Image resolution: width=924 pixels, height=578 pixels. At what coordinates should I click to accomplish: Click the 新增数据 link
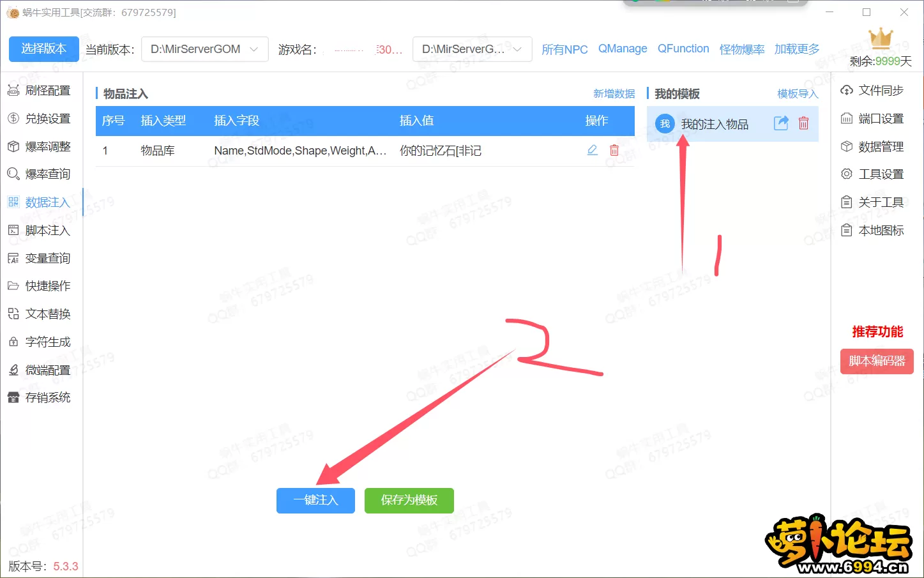pyautogui.click(x=613, y=94)
